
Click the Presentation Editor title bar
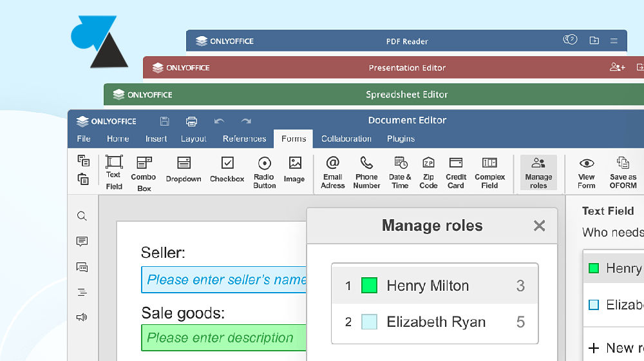pyautogui.click(x=393, y=68)
